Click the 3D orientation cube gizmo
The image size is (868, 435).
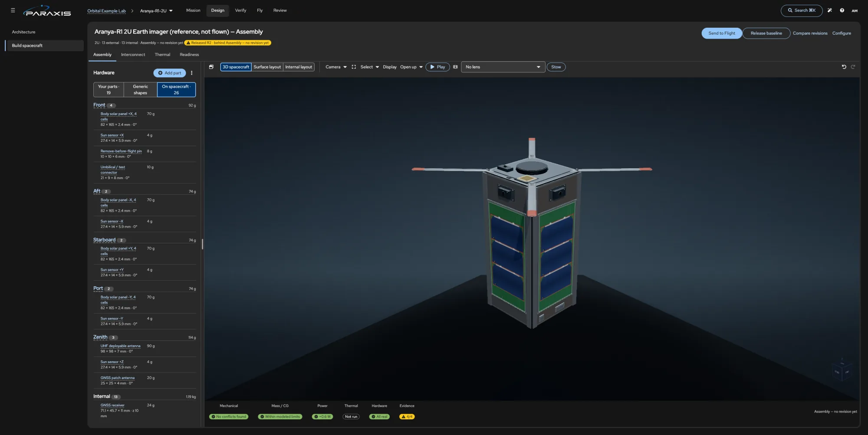click(x=842, y=371)
